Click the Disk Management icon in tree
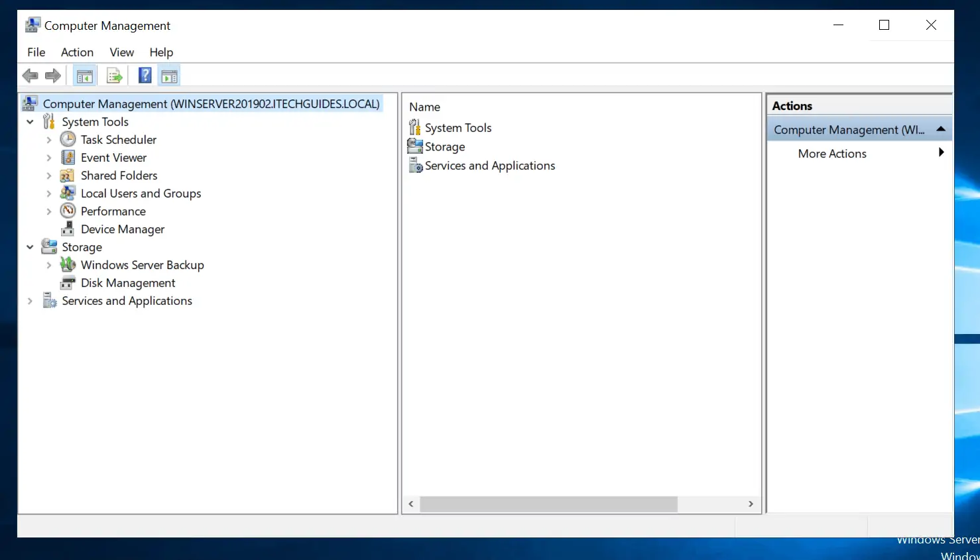 pyautogui.click(x=67, y=283)
